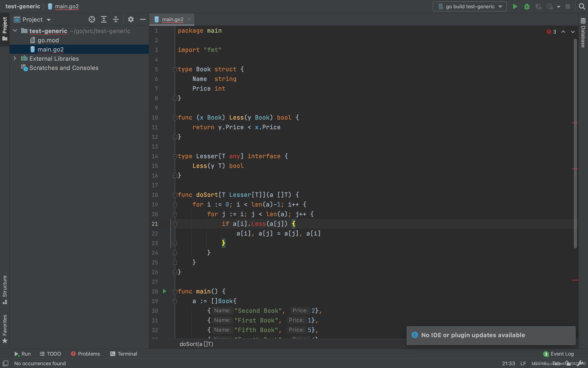Fold the Book struct at line 5
Image resolution: width=588 pixels, height=368 pixels.
175,69
